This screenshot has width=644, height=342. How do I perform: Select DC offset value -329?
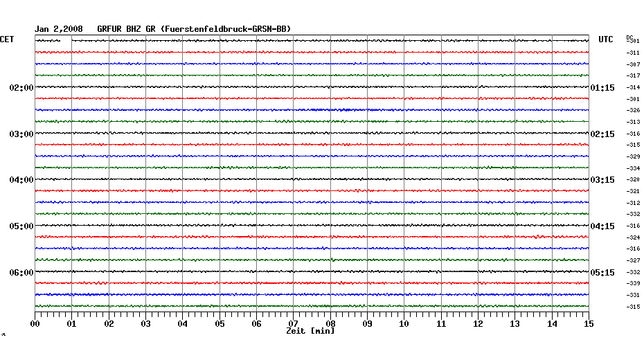(x=633, y=157)
